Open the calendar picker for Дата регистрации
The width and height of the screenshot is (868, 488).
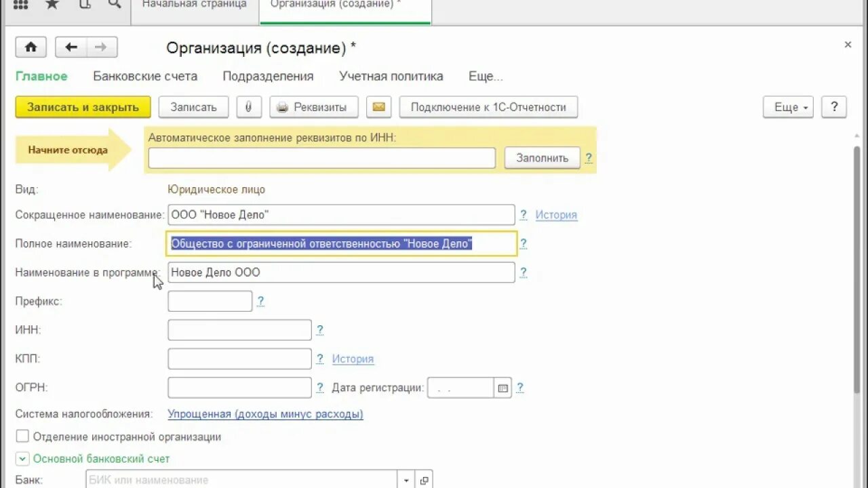[x=502, y=388]
